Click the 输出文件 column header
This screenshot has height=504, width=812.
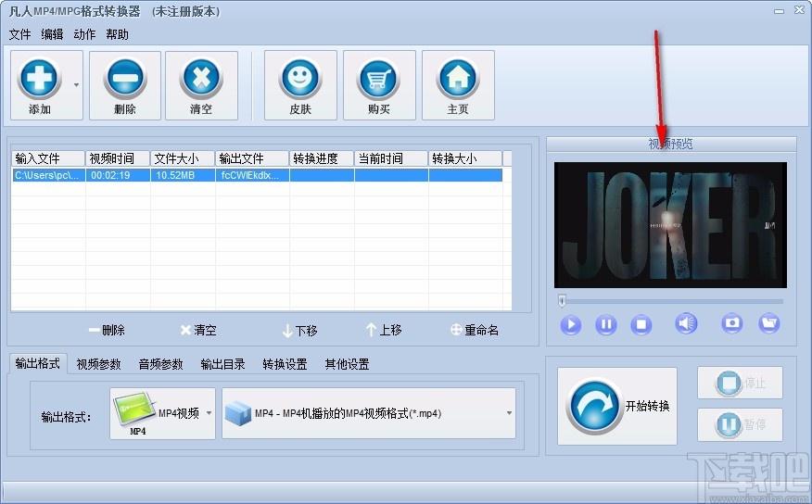252,158
